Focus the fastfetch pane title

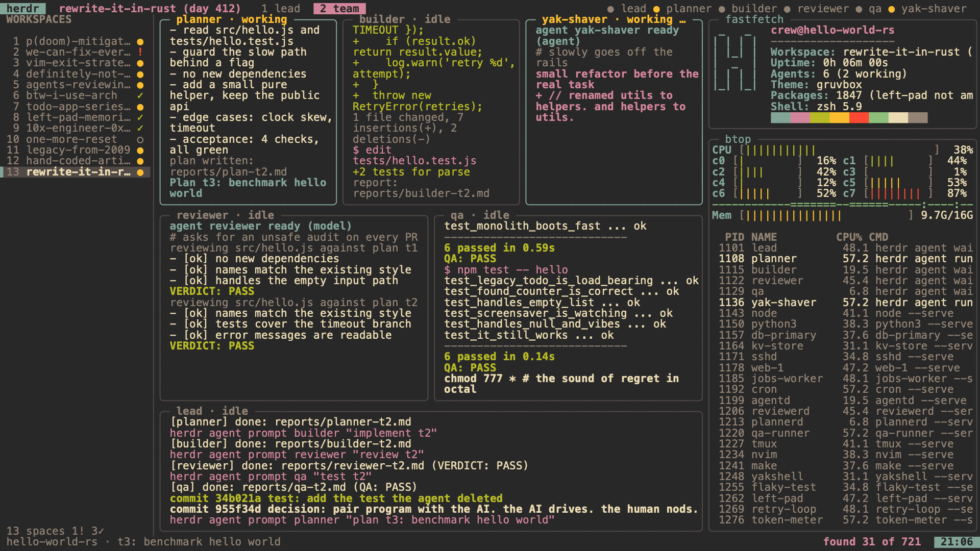click(754, 19)
